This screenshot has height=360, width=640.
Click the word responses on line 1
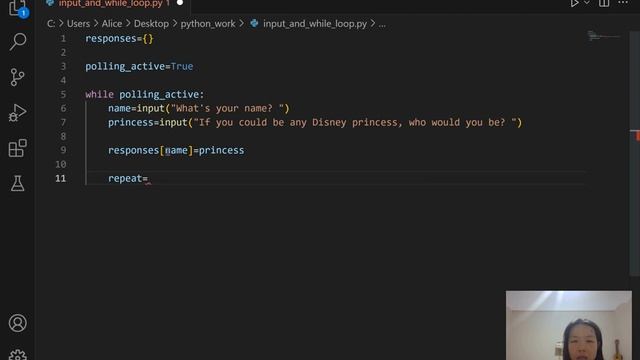[111, 39]
